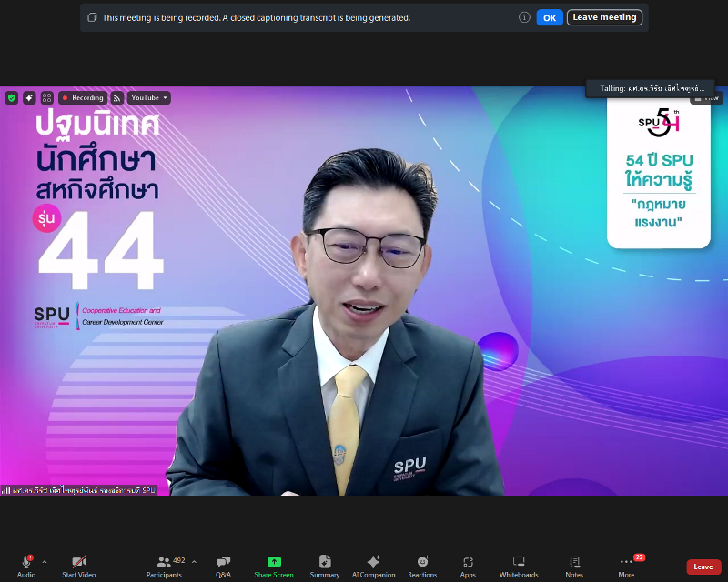Start Share Screen
The image size is (728, 582).
coord(274,567)
